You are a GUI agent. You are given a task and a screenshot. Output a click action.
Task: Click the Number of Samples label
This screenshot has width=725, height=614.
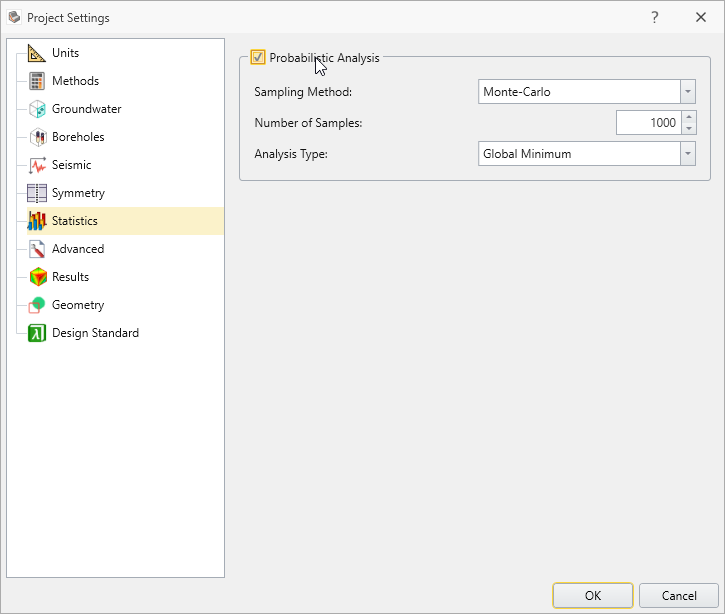308,123
